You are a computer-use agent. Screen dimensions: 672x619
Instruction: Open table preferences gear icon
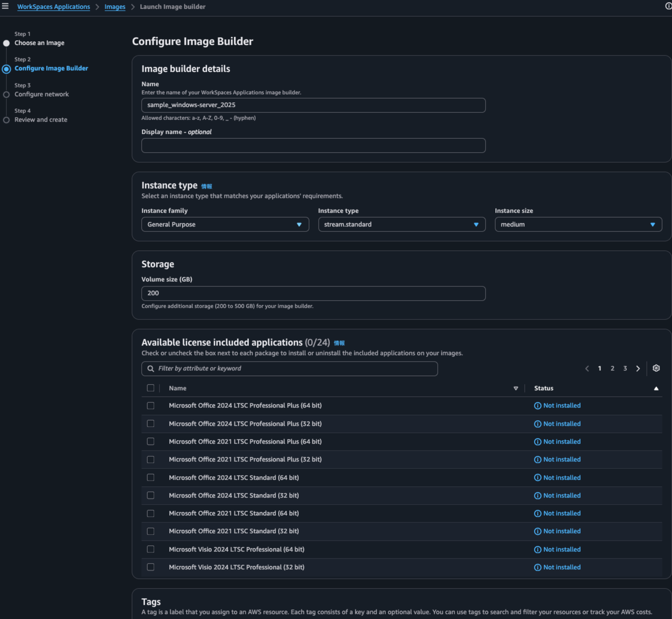[x=656, y=368]
